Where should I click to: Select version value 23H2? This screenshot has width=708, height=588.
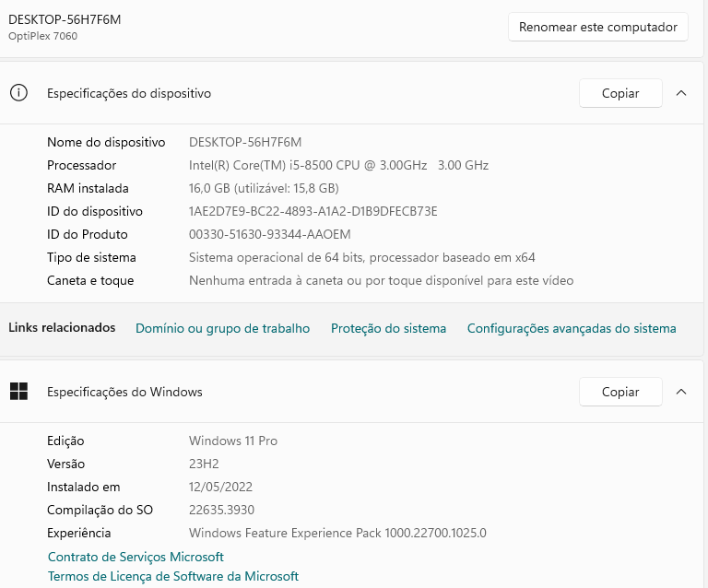[x=204, y=464]
